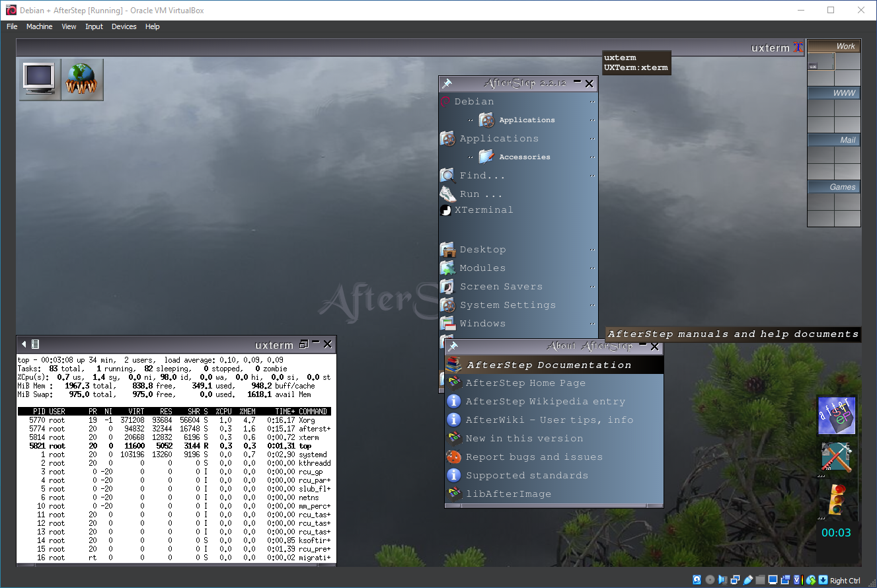Click the AfterStep colored cube icon
The width and height of the screenshot is (877, 588).
click(836, 416)
